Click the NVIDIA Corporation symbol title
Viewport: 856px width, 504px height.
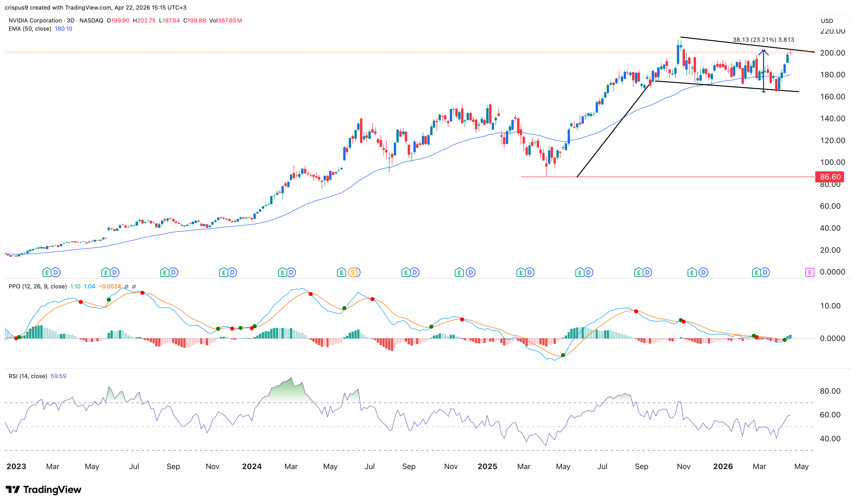(x=35, y=21)
